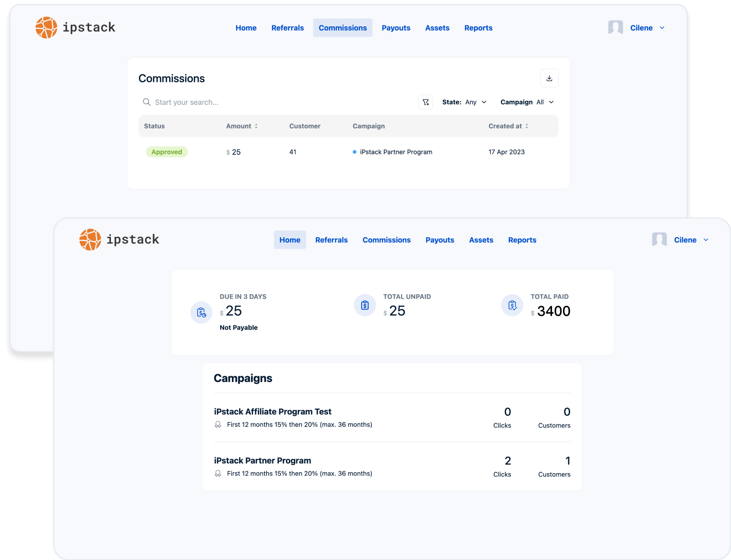Click the Not Payable label
The image size is (731, 560).
click(239, 328)
